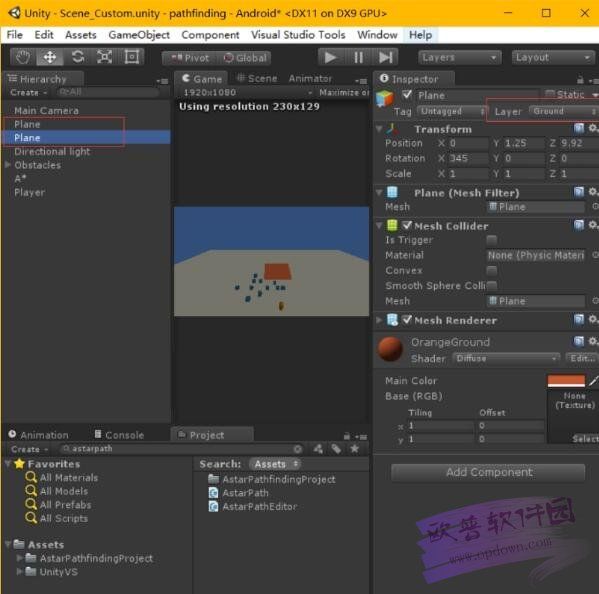Toggle Global/Local handle orientation
Image resolution: width=599 pixels, height=594 pixels.
[244, 58]
